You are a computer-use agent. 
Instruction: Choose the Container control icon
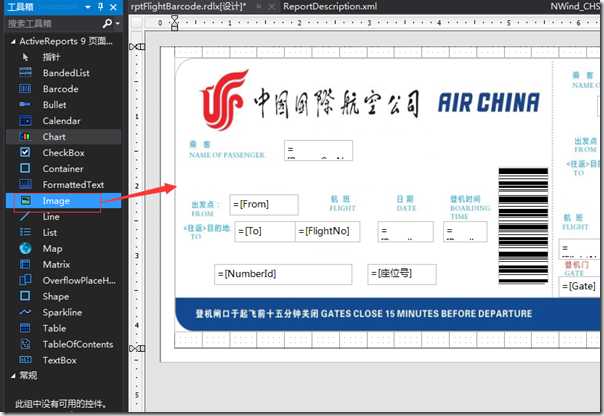click(25, 168)
